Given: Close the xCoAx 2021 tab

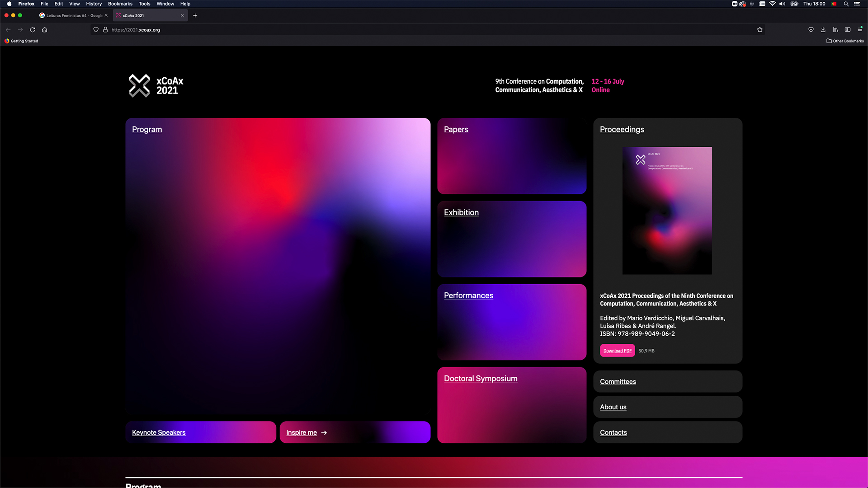Looking at the screenshot, I should (x=182, y=15).
